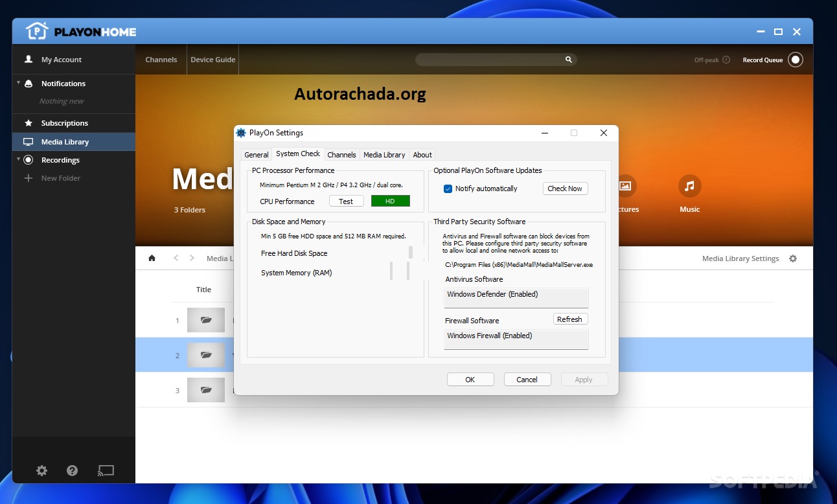This screenshot has width=837, height=504.
Task: Click the cast to device icon
Action: point(106,471)
